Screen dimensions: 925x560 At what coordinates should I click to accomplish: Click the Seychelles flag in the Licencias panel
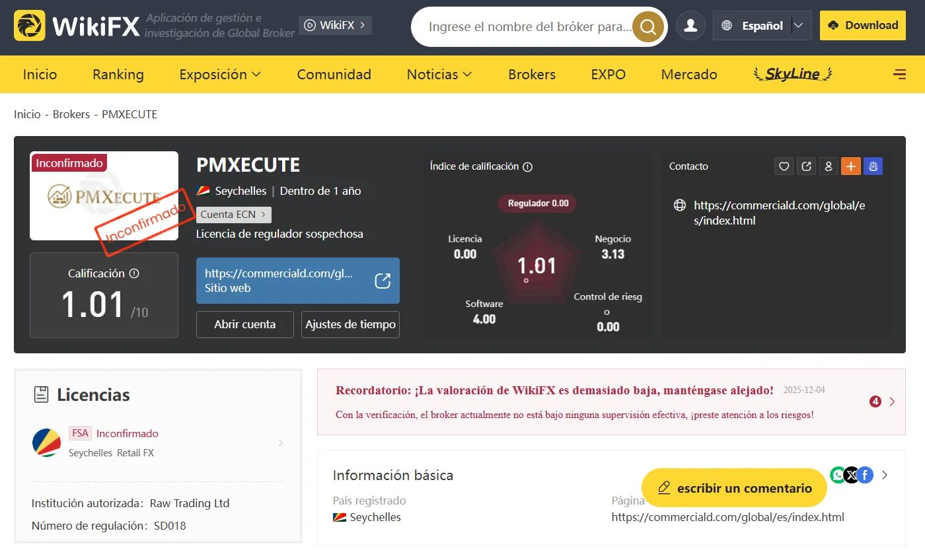tap(46, 443)
